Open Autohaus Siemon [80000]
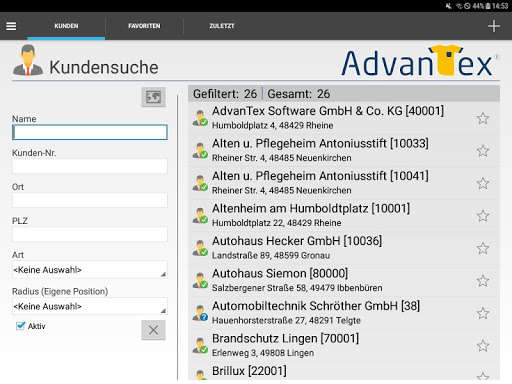The height and width of the screenshot is (384, 512). [x=344, y=281]
